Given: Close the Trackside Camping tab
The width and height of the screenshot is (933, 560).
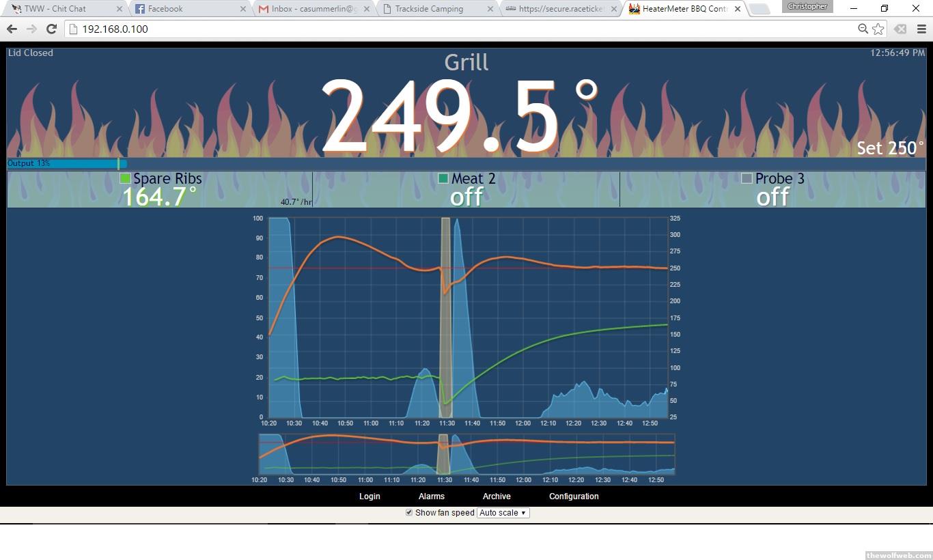Looking at the screenshot, I should (490, 9).
